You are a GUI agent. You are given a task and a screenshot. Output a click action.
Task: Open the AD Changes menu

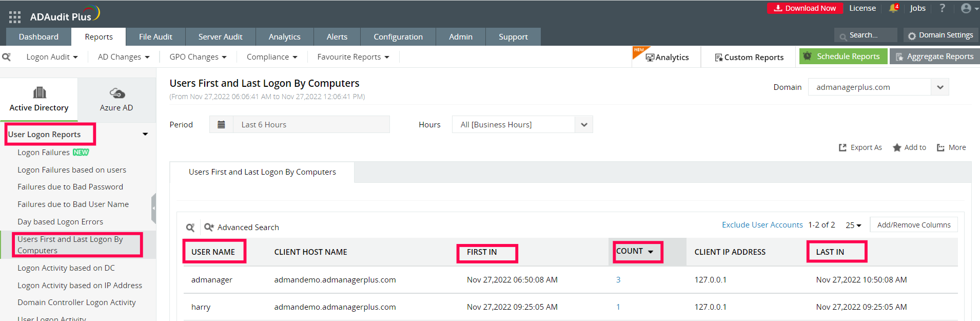(124, 57)
